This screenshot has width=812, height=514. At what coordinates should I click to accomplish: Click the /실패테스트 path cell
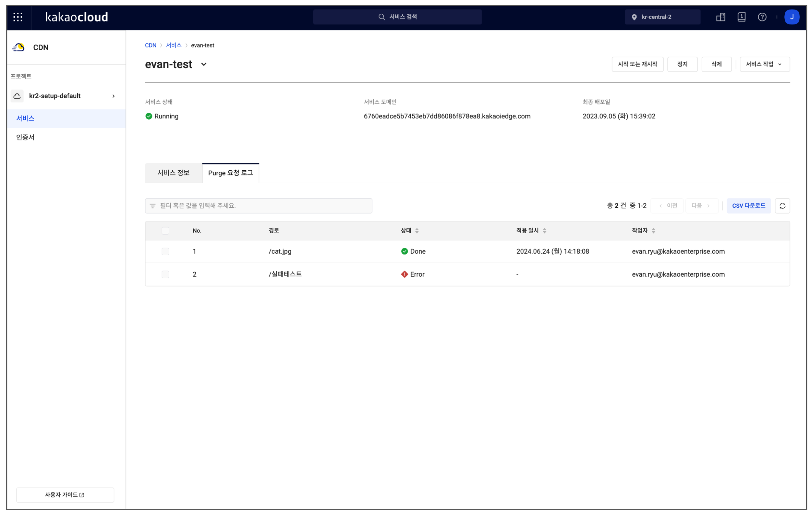pyautogui.click(x=285, y=274)
